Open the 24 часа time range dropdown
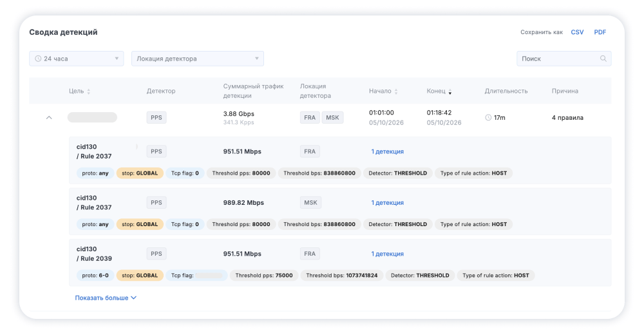Image resolution: width=644 pixels, height=335 pixels. (77, 59)
